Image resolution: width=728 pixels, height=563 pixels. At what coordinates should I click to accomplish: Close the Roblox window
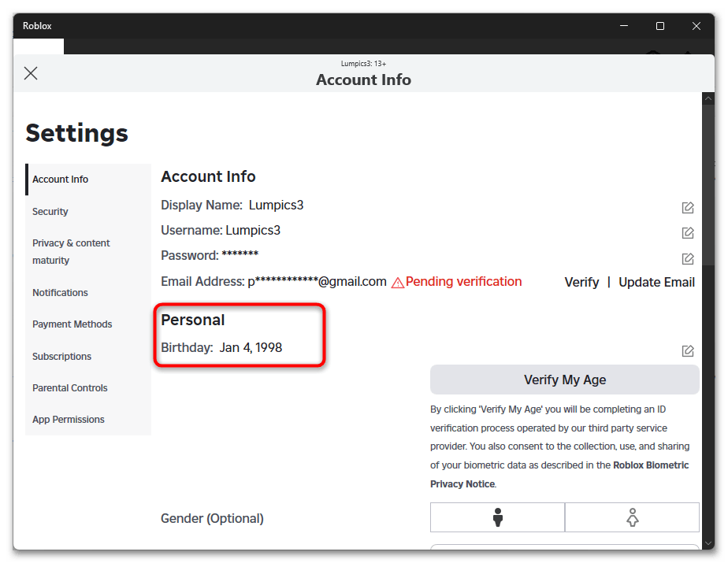696,26
